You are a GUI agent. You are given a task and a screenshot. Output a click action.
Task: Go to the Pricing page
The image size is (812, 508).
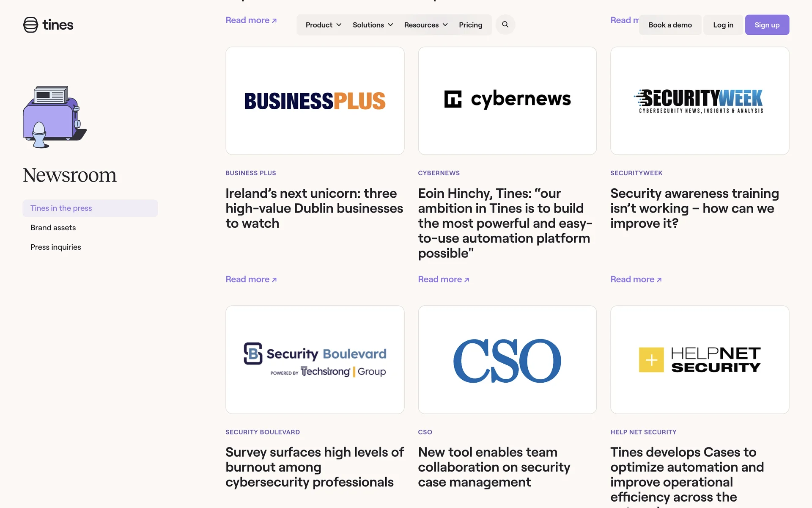tap(470, 25)
